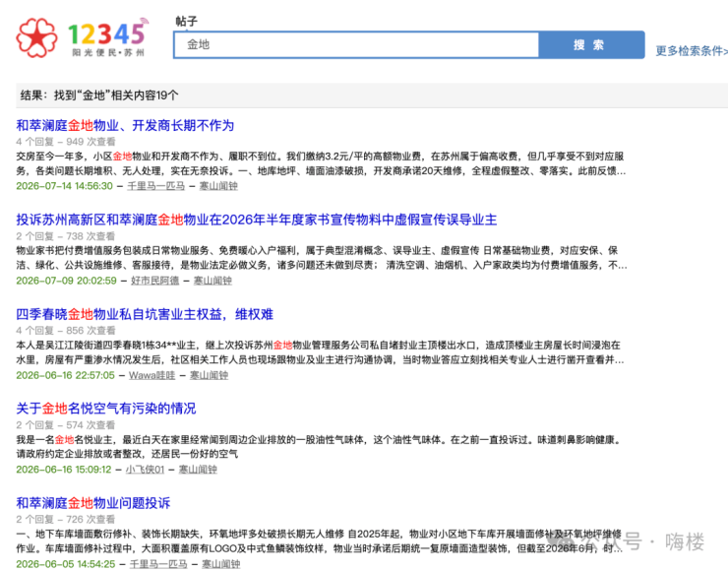Click the timestamp 2026-07-14 14:56:30
This screenshot has width=728, height=571.
point(64,186)
